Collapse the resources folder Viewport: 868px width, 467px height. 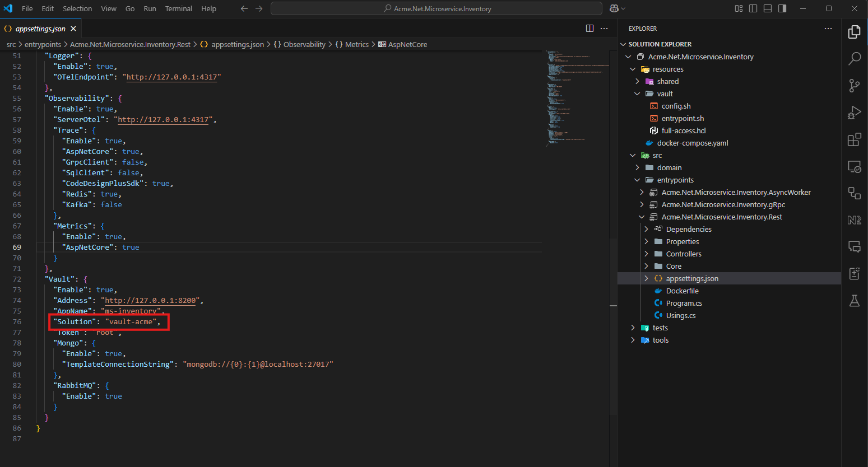click(x=633, y=69)
